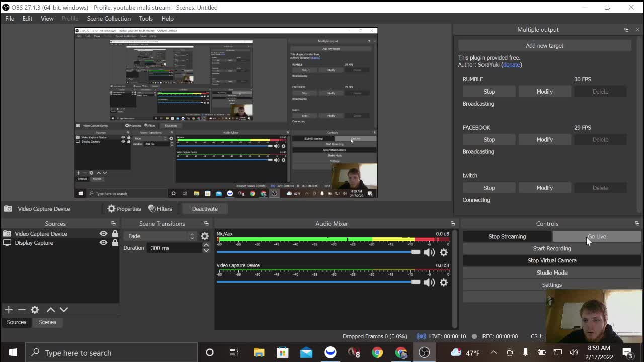
Task: Open File Explorer from taskbar
Action: pos(259,353)
